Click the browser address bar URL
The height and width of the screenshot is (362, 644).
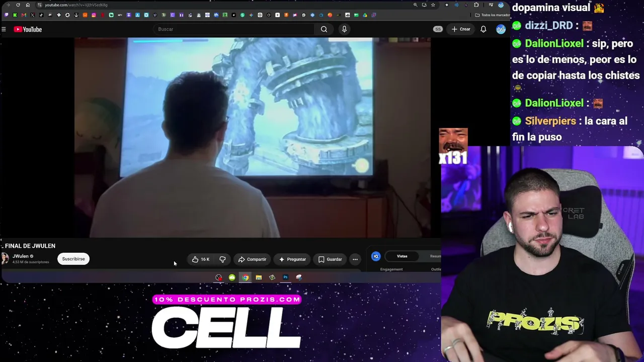(76, 5)
